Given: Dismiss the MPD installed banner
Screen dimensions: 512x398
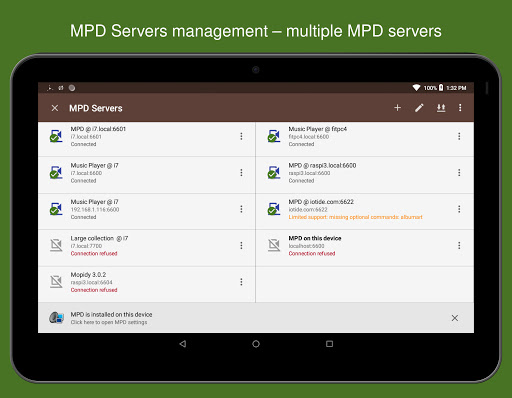Looking at the screenshot, I should click(x=455, y=318).
